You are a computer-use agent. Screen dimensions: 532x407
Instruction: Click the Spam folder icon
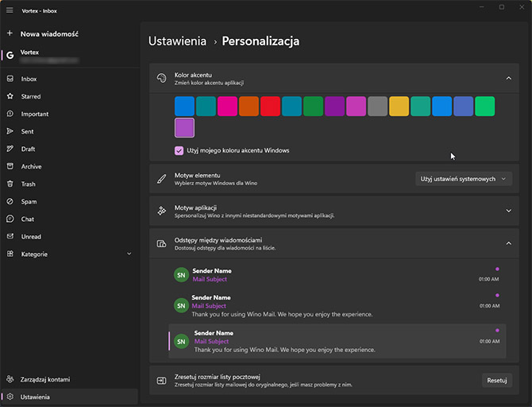[10, 201]
